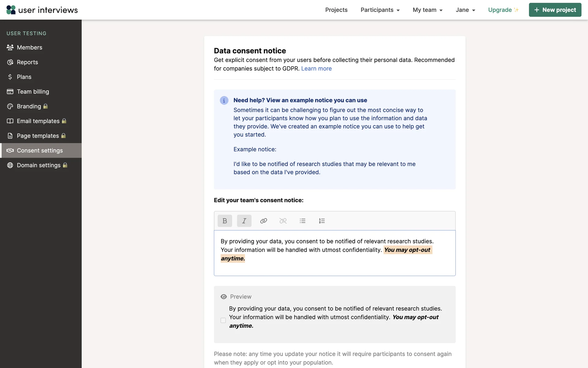Open the Jane account menu
Viewport: 588px width, 368px height.
[x=465, y=10]
